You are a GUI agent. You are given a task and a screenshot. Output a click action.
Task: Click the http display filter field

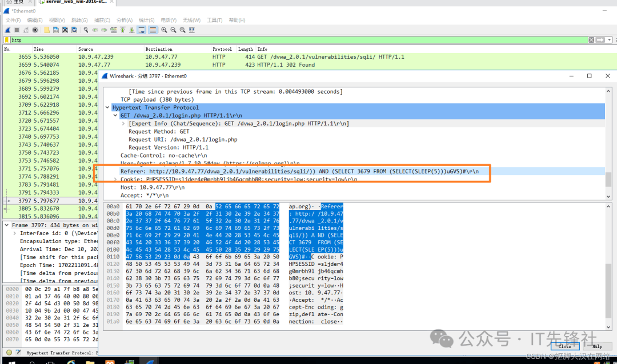[x=286, y=40]
